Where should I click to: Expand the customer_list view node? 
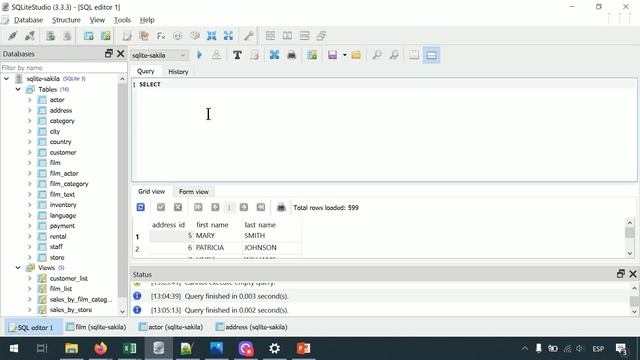(29, 278)
